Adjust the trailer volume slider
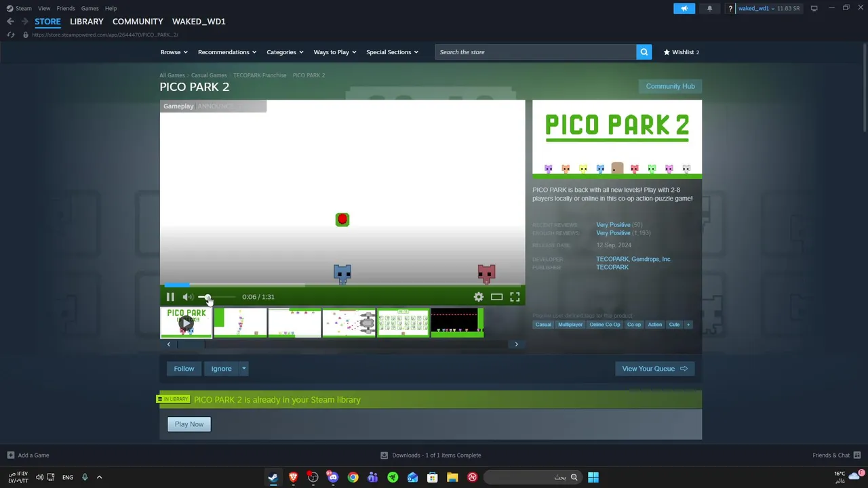 click(x=217, y=297)
